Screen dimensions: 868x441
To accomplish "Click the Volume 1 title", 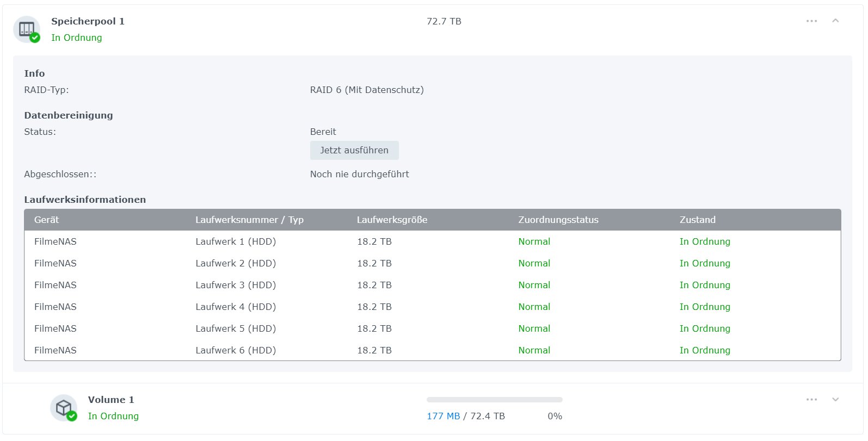I will 111,400.
